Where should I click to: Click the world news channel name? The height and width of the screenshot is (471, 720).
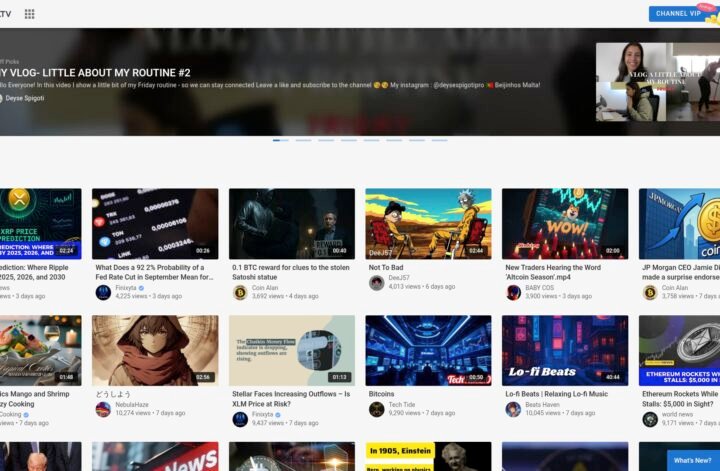(x=677, y=414)
